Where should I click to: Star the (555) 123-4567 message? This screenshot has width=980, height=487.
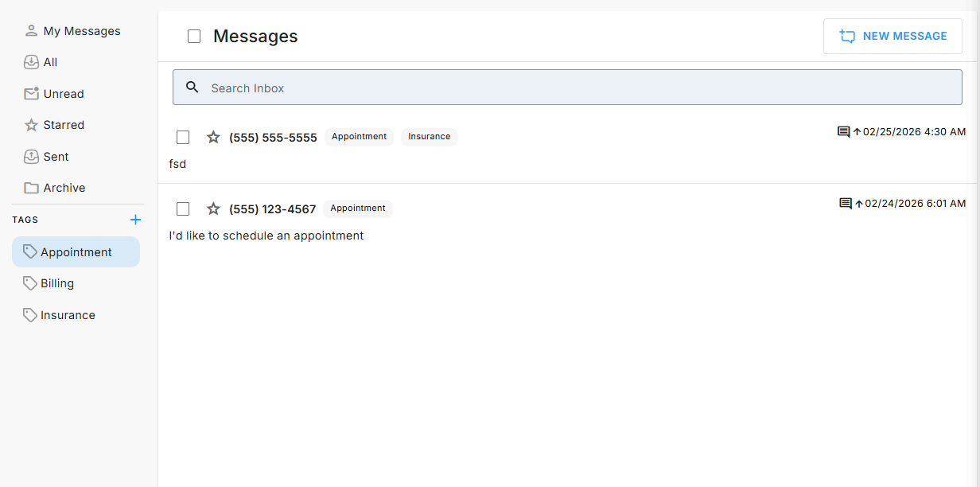coord(213,208)
